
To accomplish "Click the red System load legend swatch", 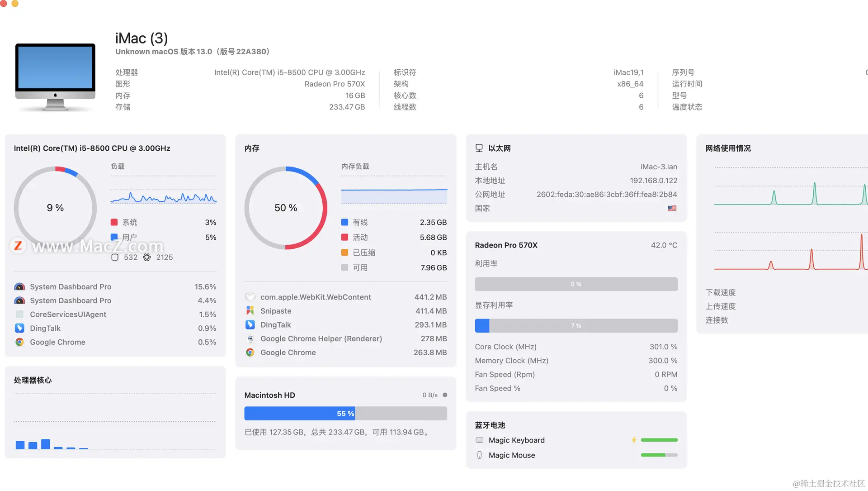I will coord(114,222).
